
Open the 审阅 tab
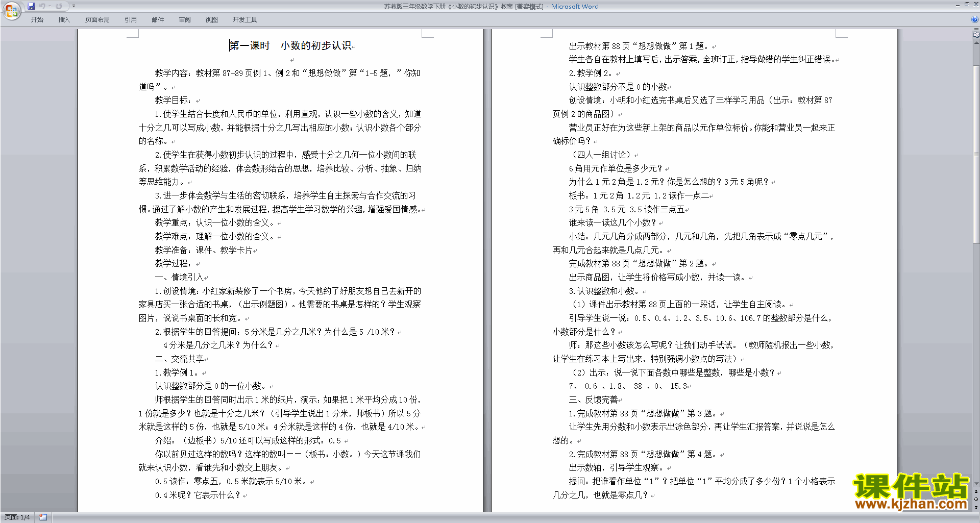tap(185, 20)
